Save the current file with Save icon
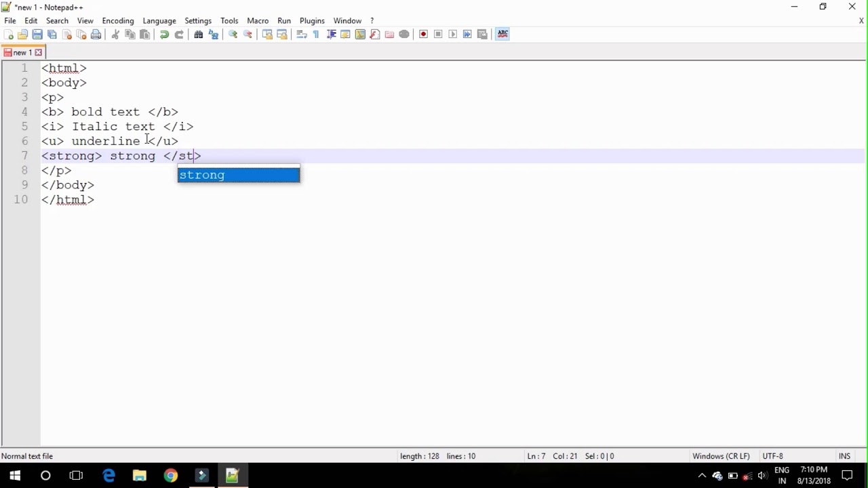The height and width of the screenshot is (488, 868). (37, 35)
